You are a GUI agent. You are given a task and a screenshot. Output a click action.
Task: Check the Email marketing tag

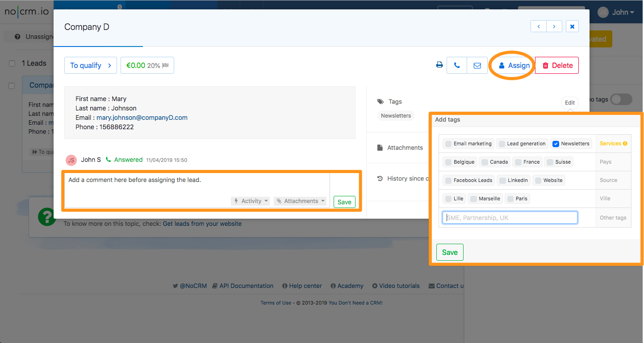(448, 144)
